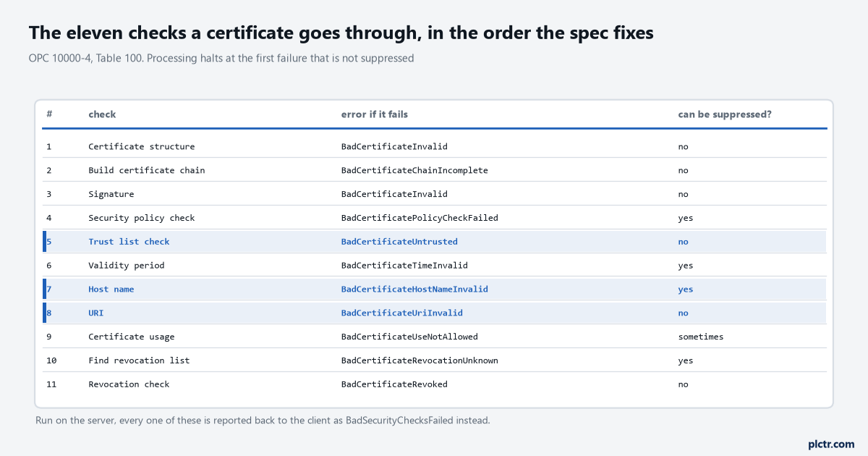Click the 'BadCertificateUriInvalid' error cell
This screenshot has height=456, width=868.
(402, 313)
